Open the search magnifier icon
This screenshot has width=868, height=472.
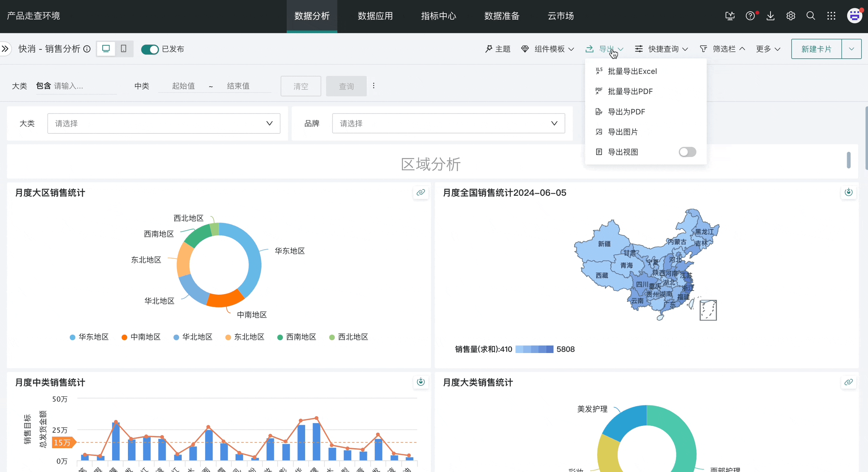click(811, 16)
